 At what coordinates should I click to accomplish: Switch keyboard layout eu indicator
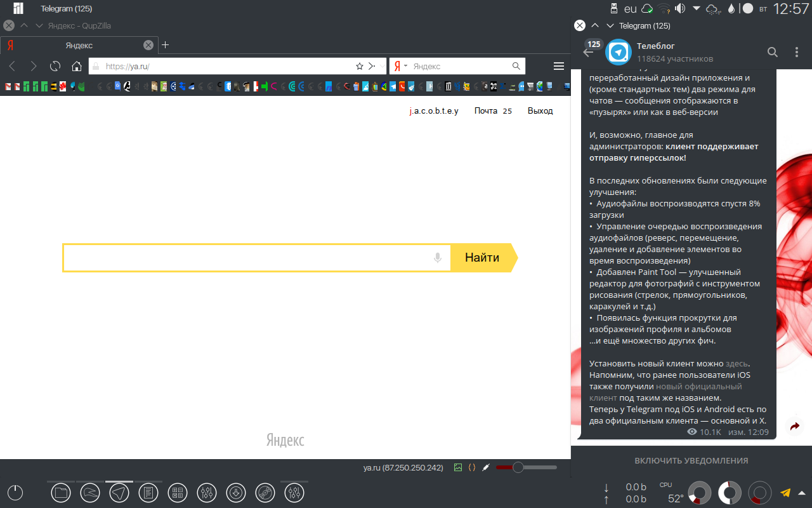coord(631,9)
